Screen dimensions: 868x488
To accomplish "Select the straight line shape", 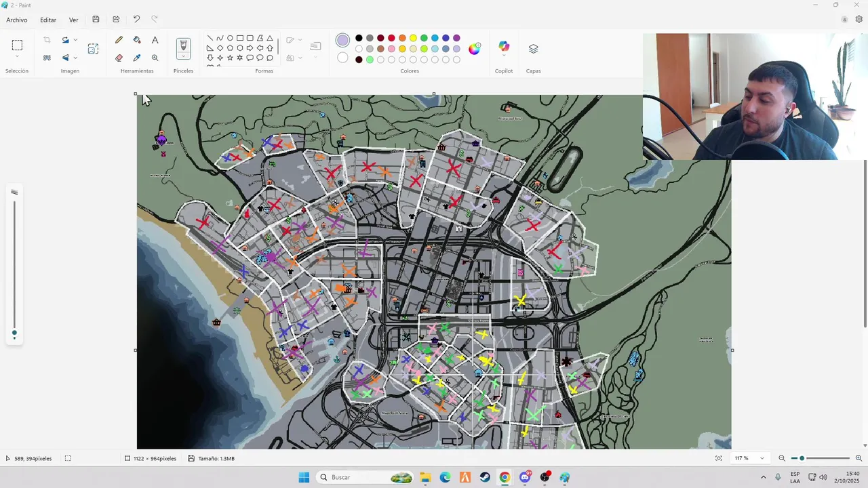I will 210,38.
